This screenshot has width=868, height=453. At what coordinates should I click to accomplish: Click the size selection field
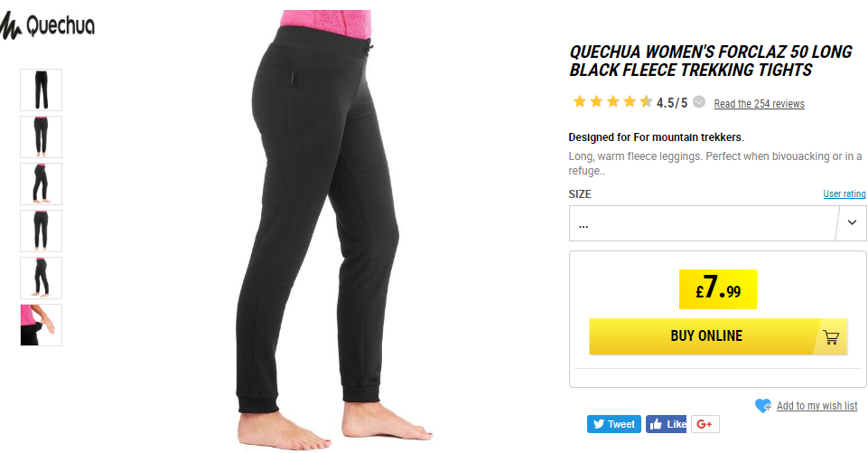(x=717, y=223)
